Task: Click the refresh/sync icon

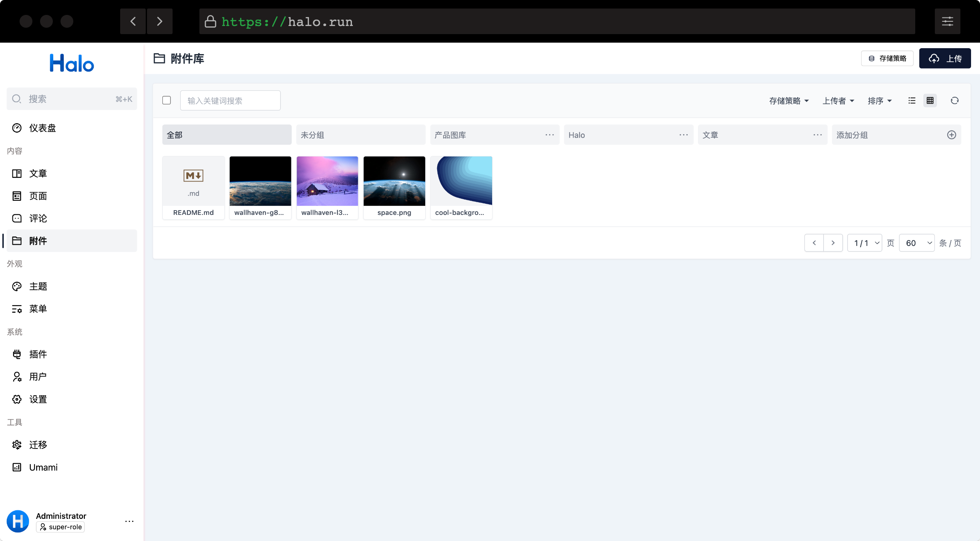Action: tap(955, 100)
